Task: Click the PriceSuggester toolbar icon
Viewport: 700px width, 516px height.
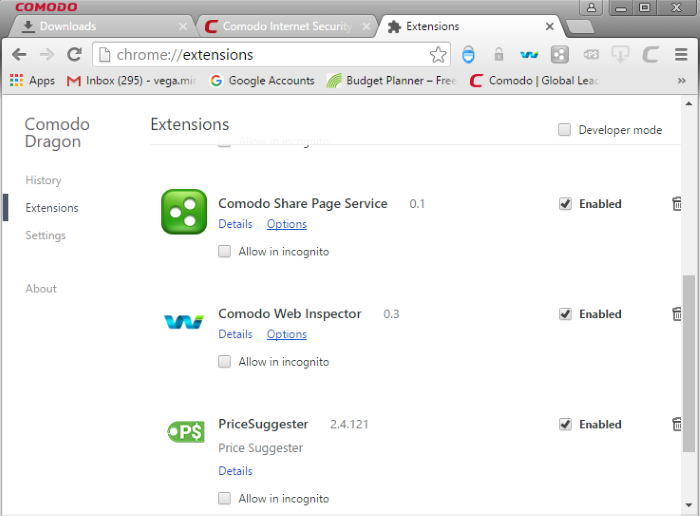Action: point(591,54)
